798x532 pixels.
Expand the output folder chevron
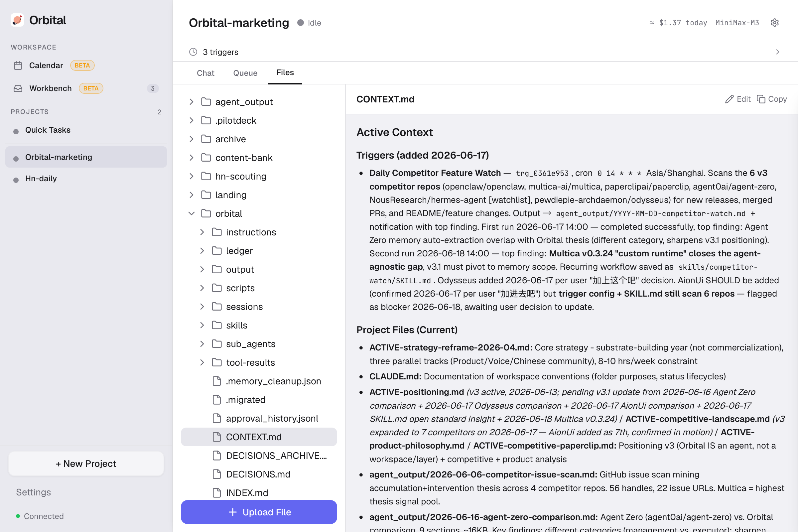[x=202, y=270]
